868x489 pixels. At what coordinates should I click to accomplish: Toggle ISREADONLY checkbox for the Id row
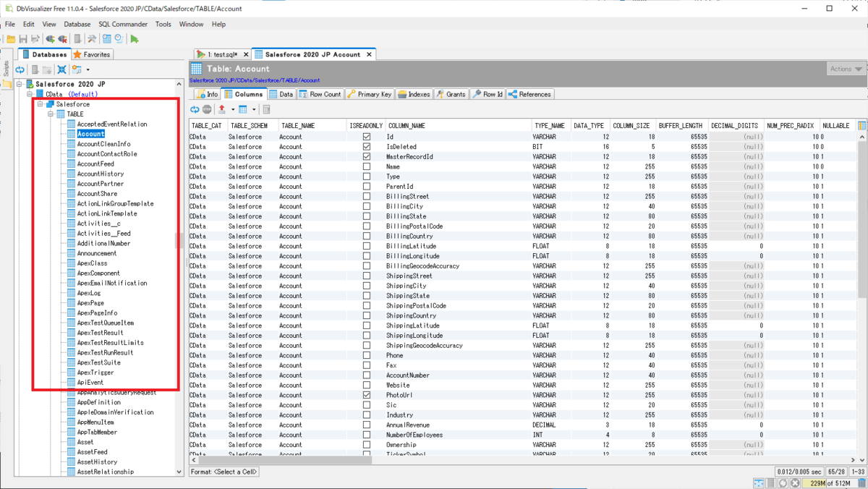coord(367,137)
